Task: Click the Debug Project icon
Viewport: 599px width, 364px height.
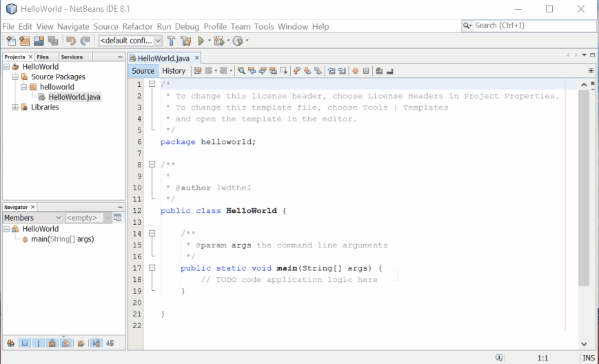Action: (x=219, y=41)
